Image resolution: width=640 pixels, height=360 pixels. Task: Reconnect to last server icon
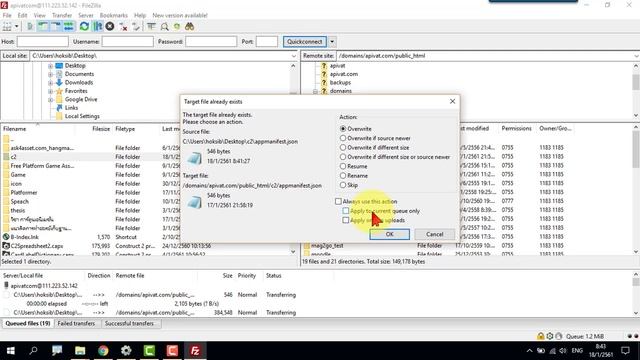136,27
